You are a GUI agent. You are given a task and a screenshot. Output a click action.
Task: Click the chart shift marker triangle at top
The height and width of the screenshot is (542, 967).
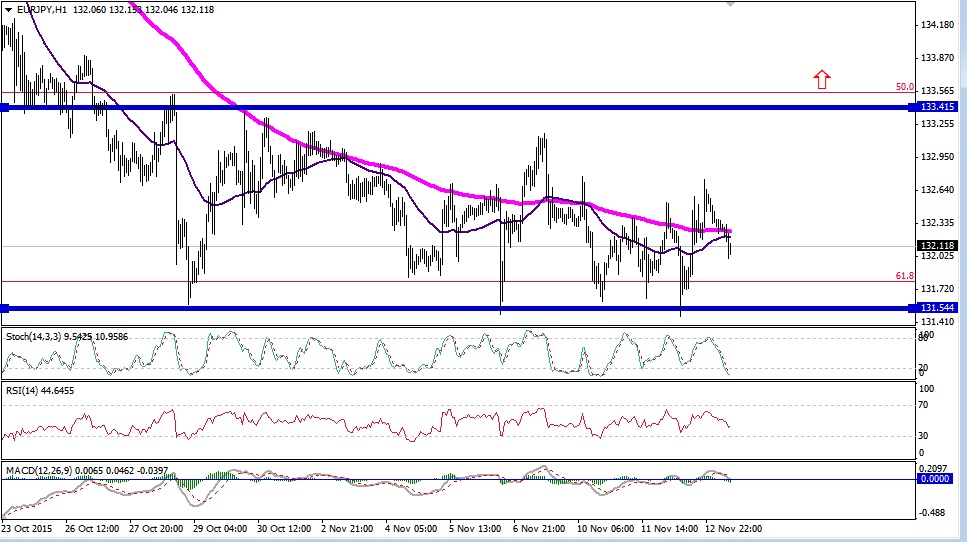[x=730, y=4]
